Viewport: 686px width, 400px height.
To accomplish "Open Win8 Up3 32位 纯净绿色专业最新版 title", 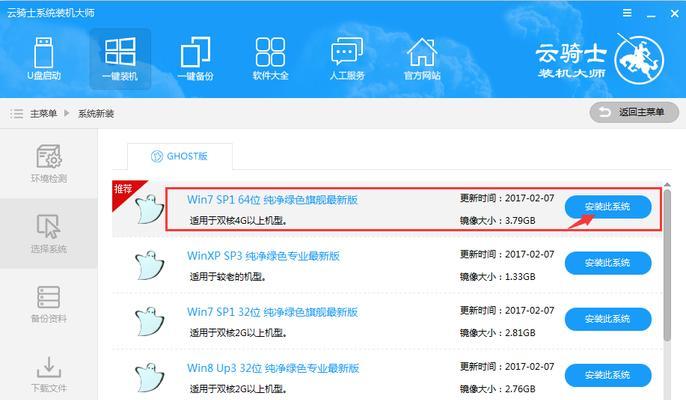I will click(x=273, y=368).
